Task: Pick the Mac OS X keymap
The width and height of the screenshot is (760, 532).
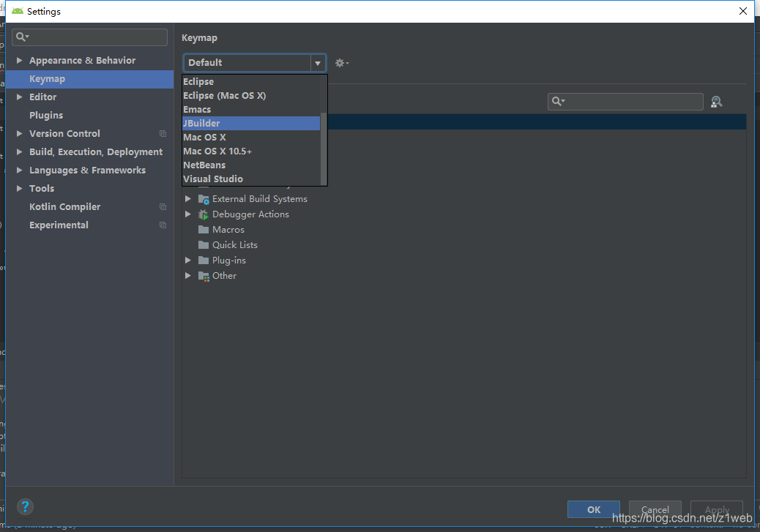Action: click(x=251, y=138)
